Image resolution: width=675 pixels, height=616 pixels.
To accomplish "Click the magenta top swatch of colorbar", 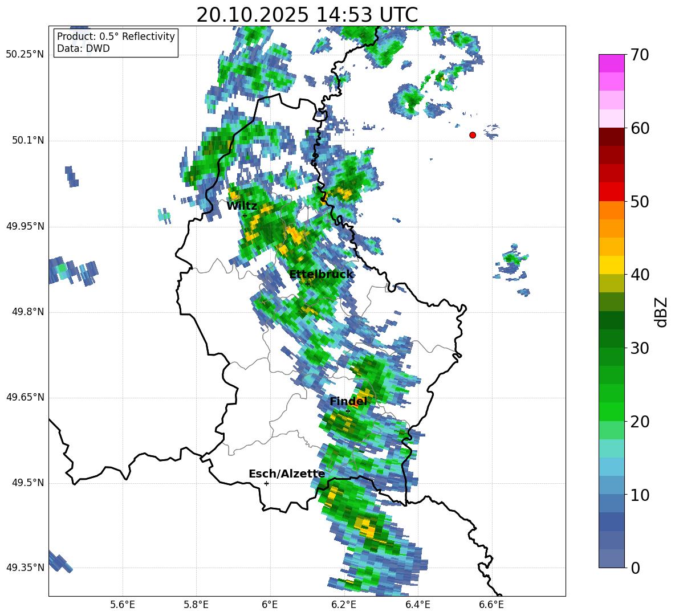I will tap(611, 63).
